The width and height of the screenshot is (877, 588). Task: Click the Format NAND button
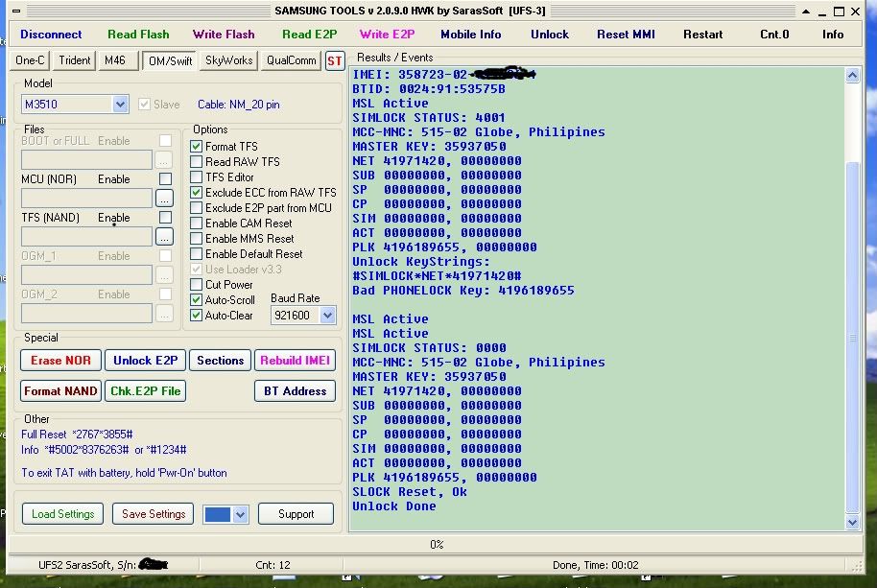point(60,391)
